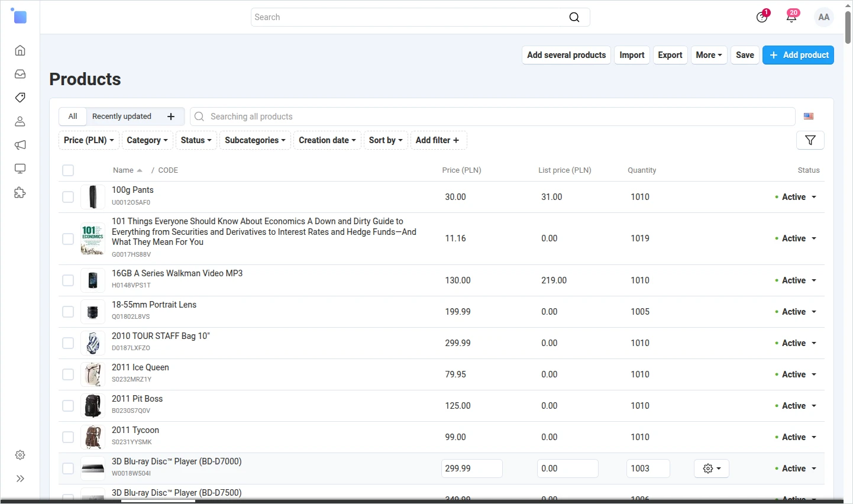Change Active status of 2011 Tycoon
This screenshot has height=504, width=853.
[796, 437]
